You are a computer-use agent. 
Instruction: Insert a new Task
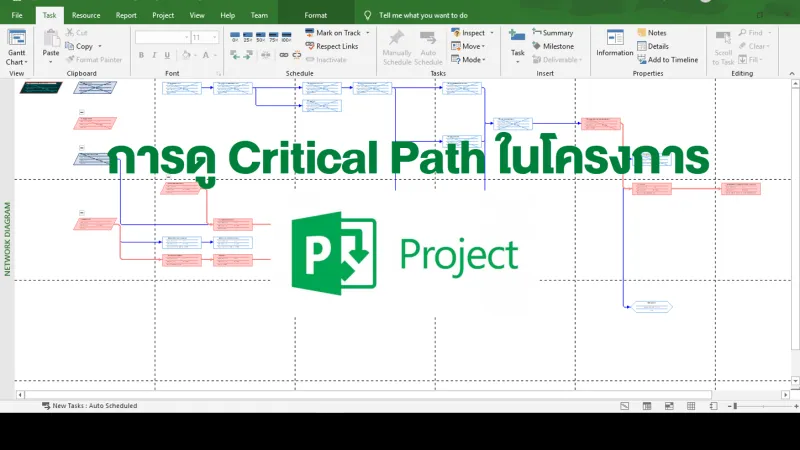tap(517, 42)
